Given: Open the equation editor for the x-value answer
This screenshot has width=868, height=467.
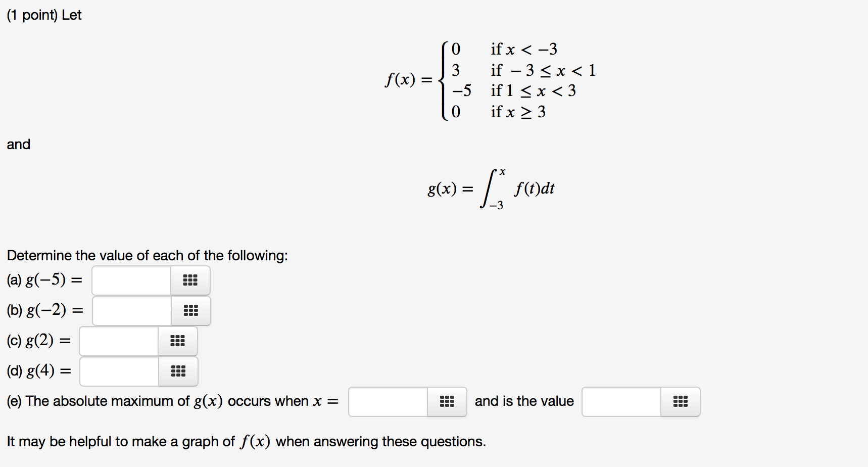Looking at the screenshot, I should click(x=447, y=402).
